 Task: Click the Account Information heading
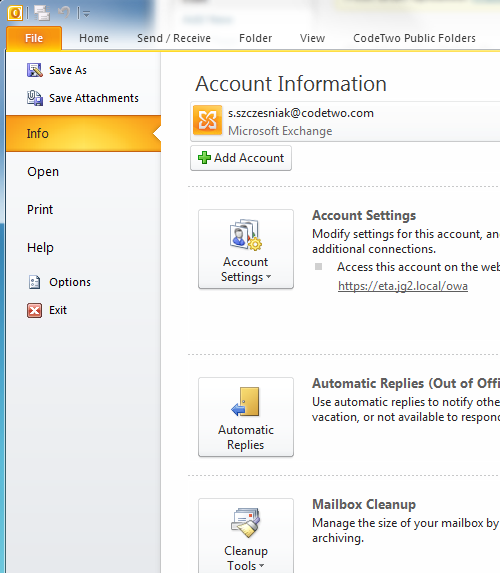pos(291,84)
